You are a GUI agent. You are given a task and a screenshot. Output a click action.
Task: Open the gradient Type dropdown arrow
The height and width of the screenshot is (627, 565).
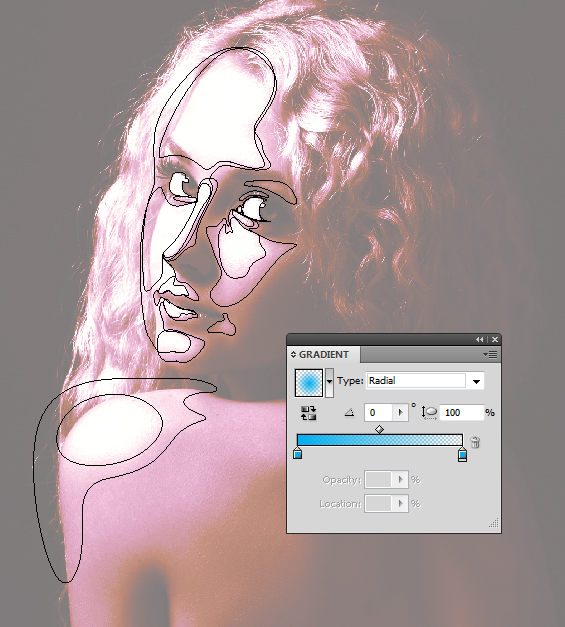pos(476,381)
